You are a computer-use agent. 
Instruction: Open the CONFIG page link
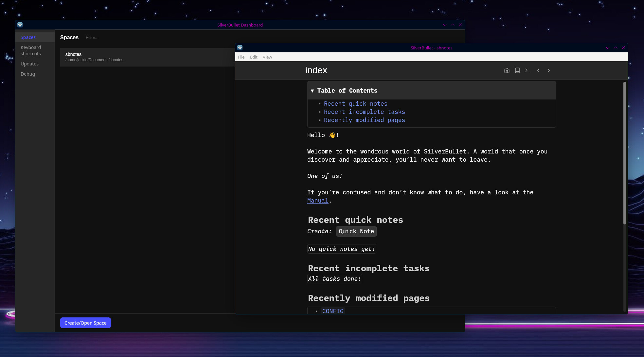pyautogui.click(x=332, y=311)
